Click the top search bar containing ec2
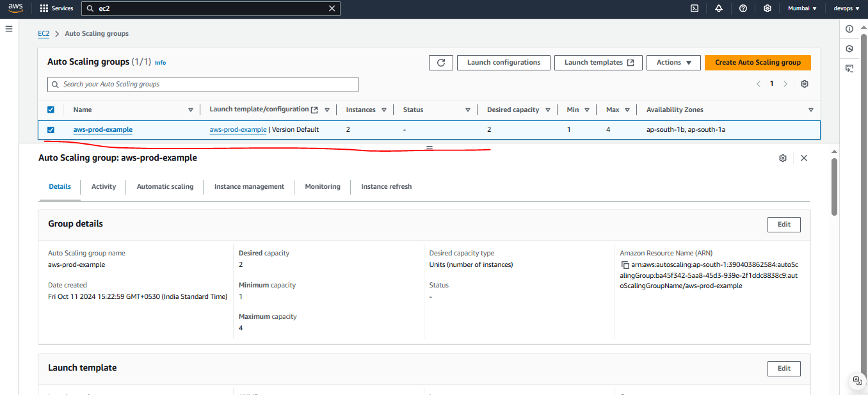 coord(211,8)
